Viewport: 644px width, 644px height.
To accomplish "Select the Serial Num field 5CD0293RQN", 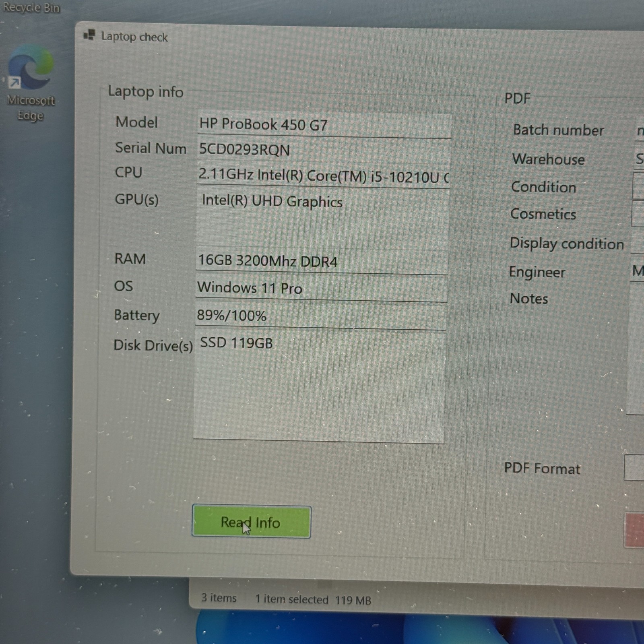I will [324, 150].
